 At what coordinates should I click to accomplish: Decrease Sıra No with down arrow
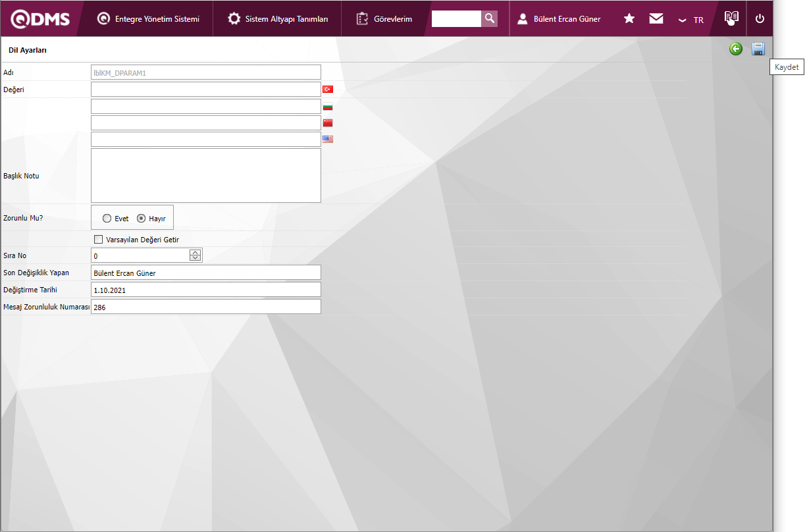(x=195, y=259)
